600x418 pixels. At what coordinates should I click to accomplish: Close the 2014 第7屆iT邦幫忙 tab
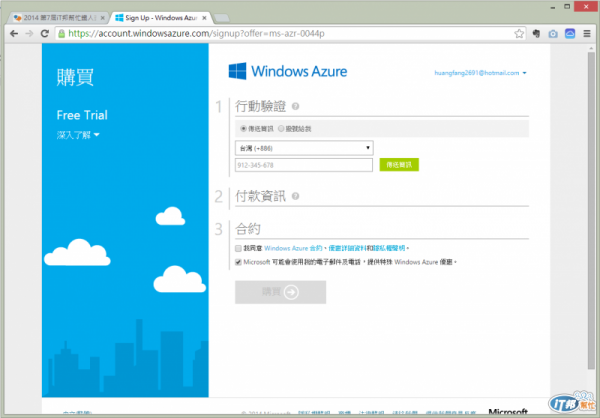click(x=103, y=18)
